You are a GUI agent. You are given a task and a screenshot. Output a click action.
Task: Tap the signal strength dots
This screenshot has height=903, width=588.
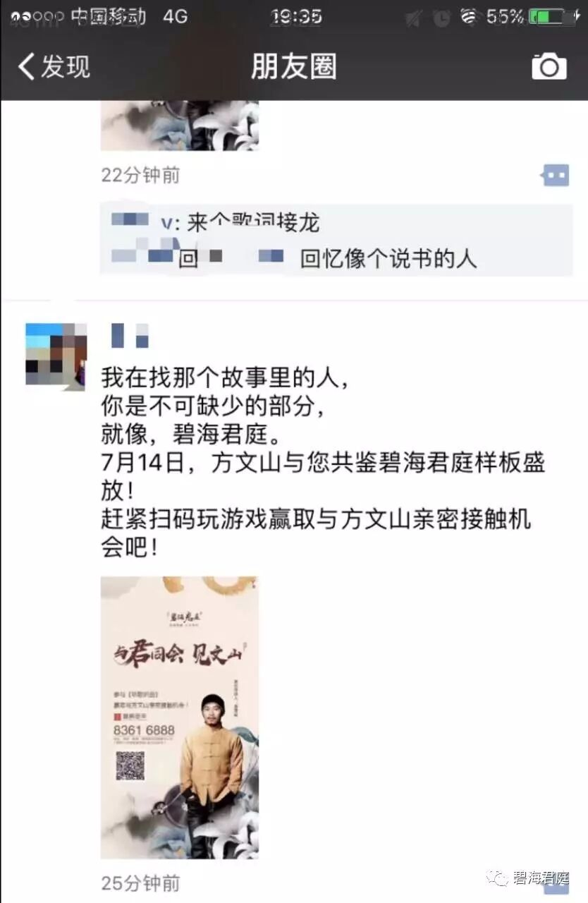[37, 16]
